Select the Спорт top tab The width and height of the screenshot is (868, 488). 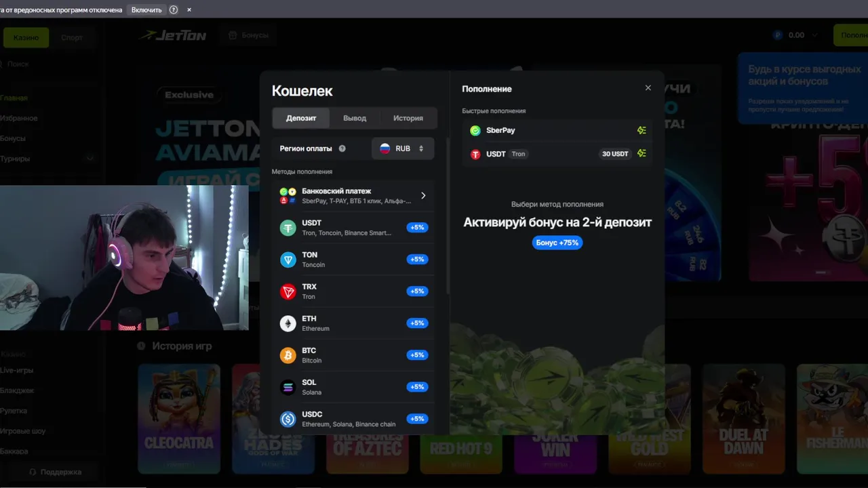pos(72,37)
